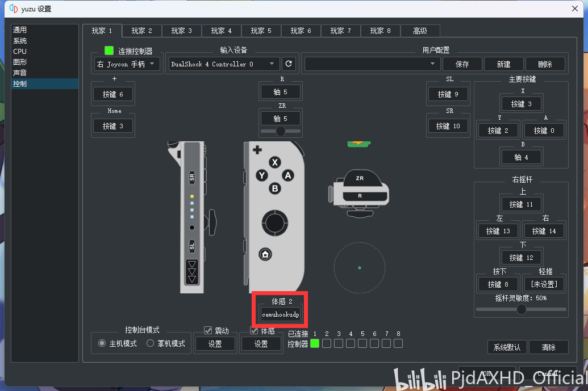Viewport: 588px width, 391px height.
Task: Open motion 设置 button under 体感
Action: pyautogui.click(x=261, y=344)
